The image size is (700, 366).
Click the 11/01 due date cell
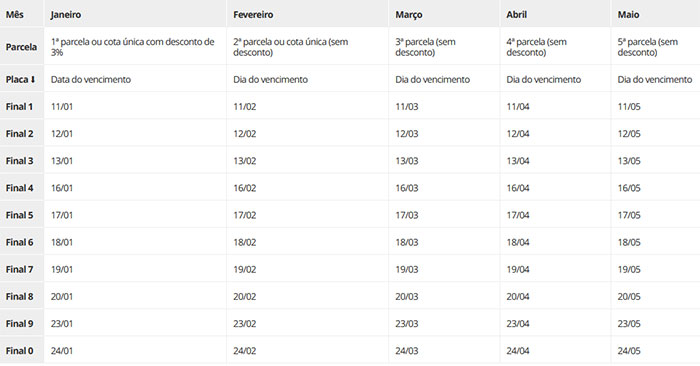point(62,107)
